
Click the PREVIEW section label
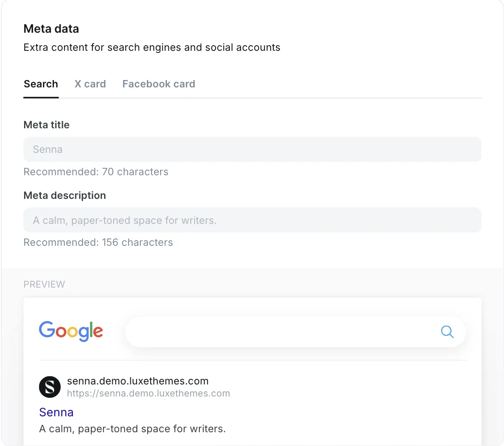click(44, 284)
